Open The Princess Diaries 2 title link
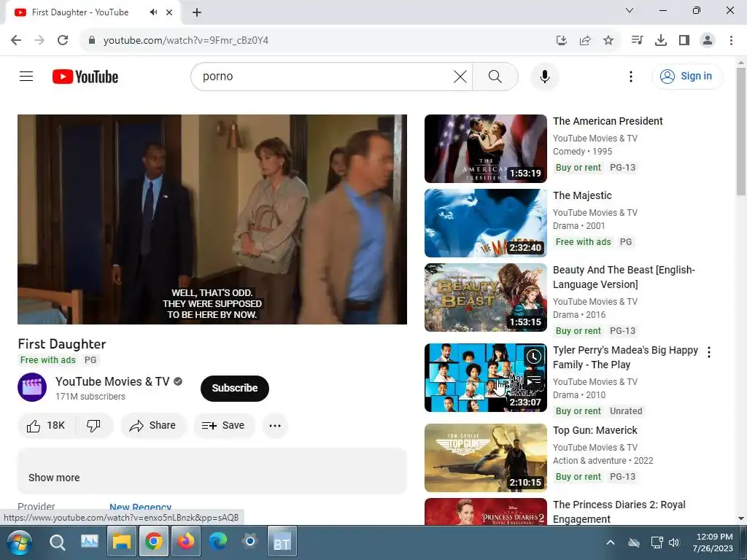Screen dimensions: 747x560 [619, 511]
